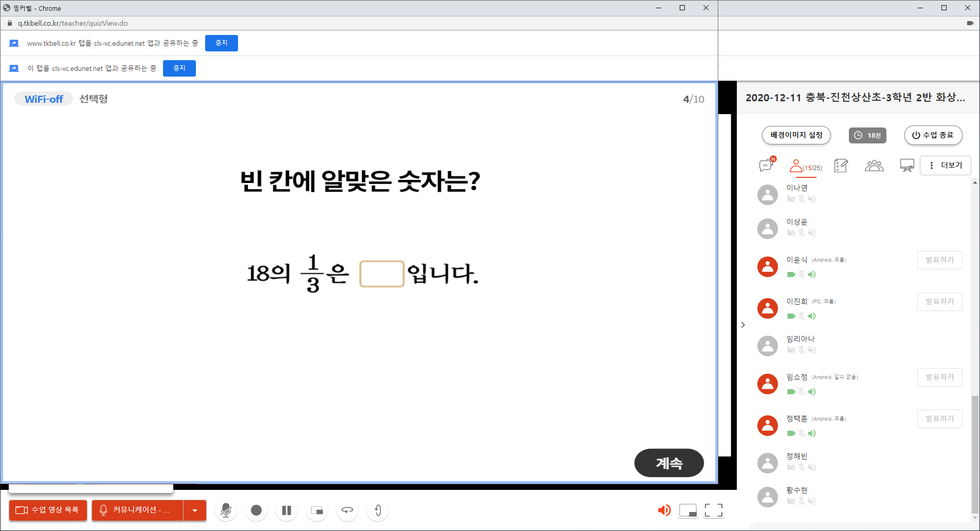Open 수업 영상 목록 video list
The width and height of the screenshot is (980, 531).
pyautogui.click(x=48, y=510)
